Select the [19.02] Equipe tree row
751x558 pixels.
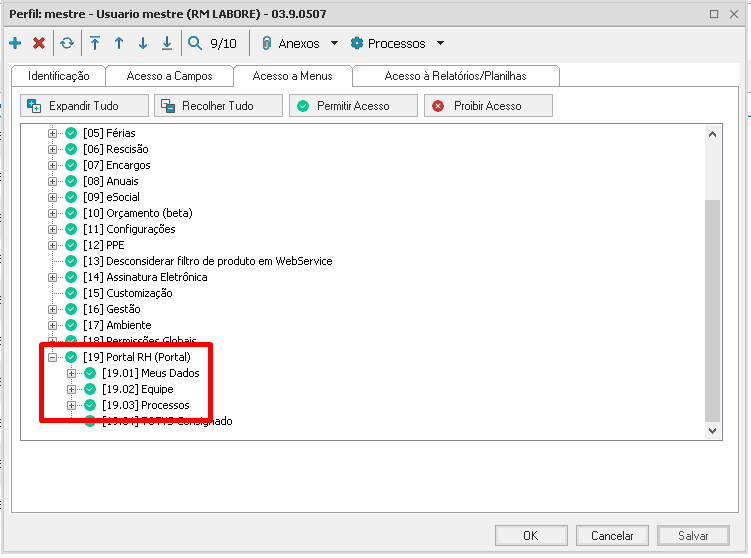click(138, 389)
